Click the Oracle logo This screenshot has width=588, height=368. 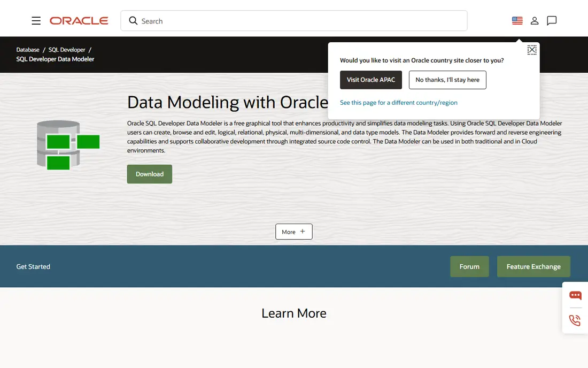[79, 21]
